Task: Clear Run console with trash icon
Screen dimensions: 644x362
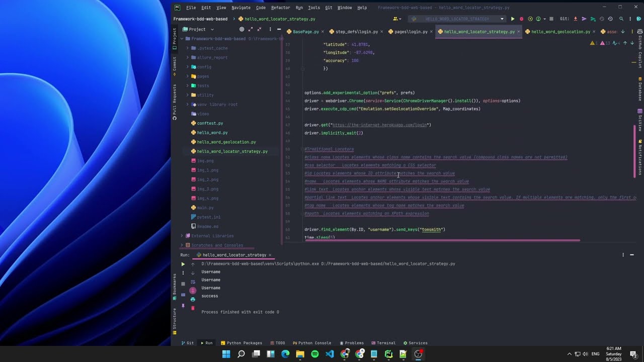Action: click(193, 308)
